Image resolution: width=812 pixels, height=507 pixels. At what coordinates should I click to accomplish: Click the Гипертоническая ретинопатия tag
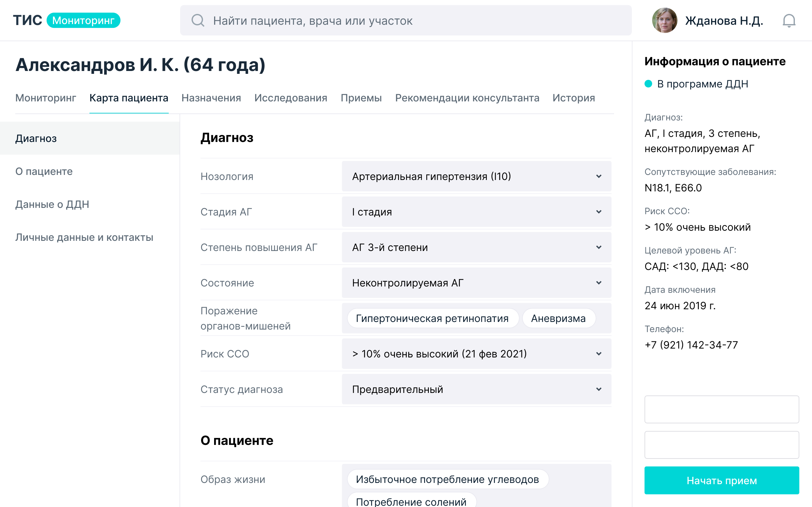coord(432,318)
